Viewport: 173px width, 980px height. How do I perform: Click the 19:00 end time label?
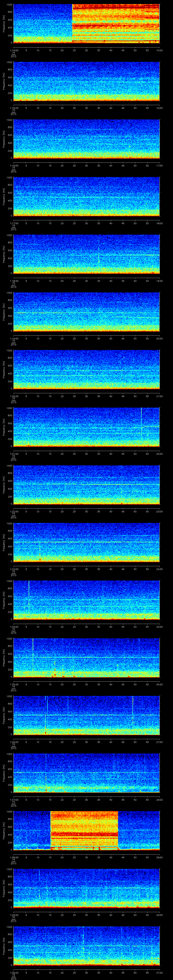click(x=159, y=281)
